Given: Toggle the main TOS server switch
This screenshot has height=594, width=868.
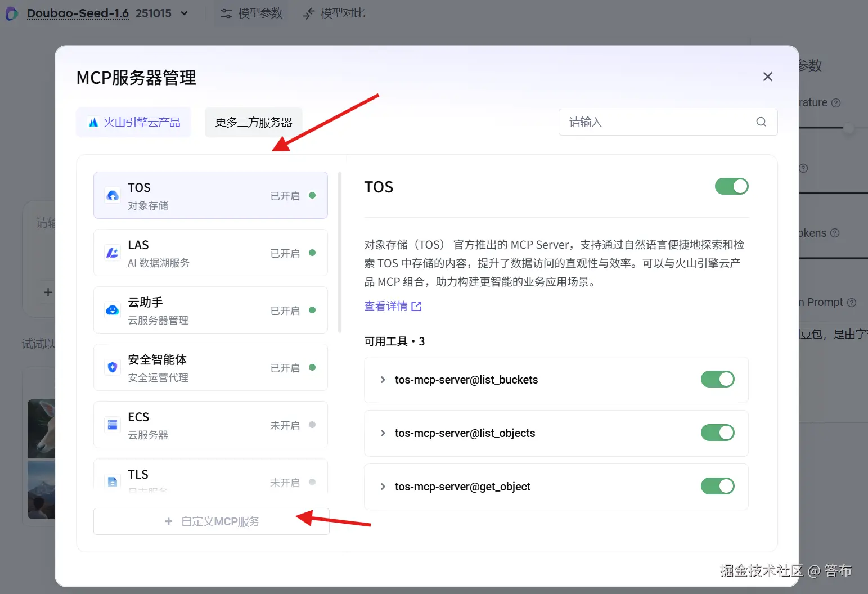Looking at the screenshot, I should click(731, 186).
